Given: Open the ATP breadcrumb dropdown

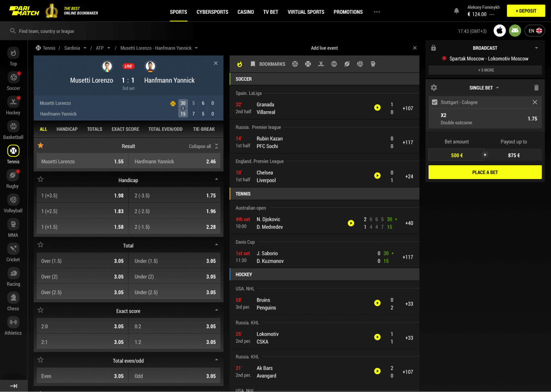Looking at the screenshot, I should [x=109, y=48].
